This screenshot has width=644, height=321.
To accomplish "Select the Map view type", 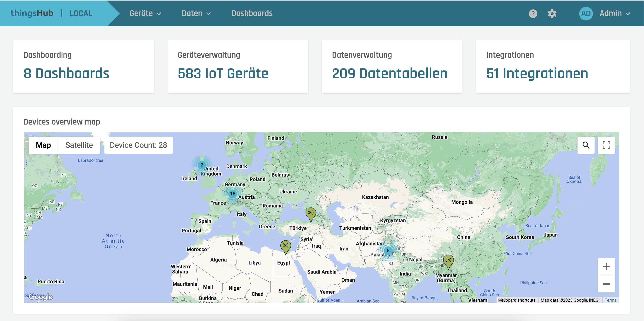I will [43, 145].
